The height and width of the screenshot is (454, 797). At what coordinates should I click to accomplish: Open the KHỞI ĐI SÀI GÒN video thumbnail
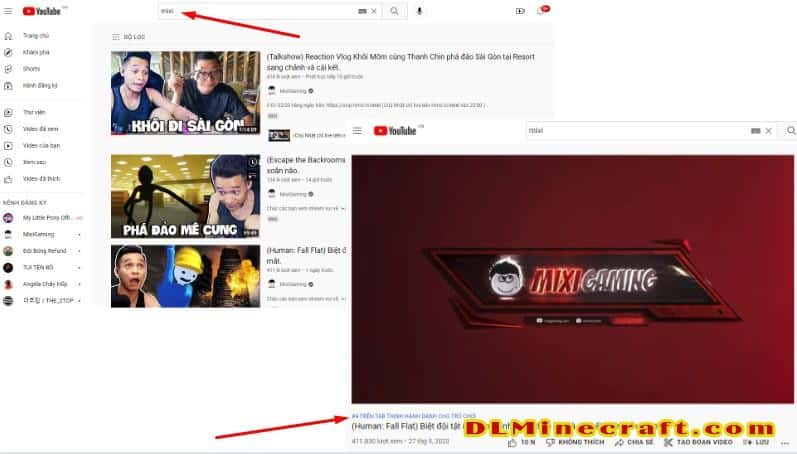click(186, 93)
